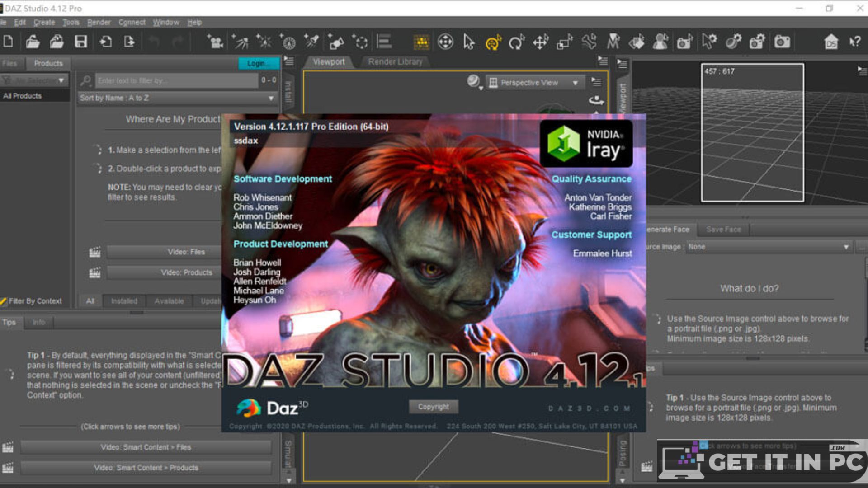Open the Connect menu
The height and width of the screenshot is (488, 868).
click(x=132, y=22)
